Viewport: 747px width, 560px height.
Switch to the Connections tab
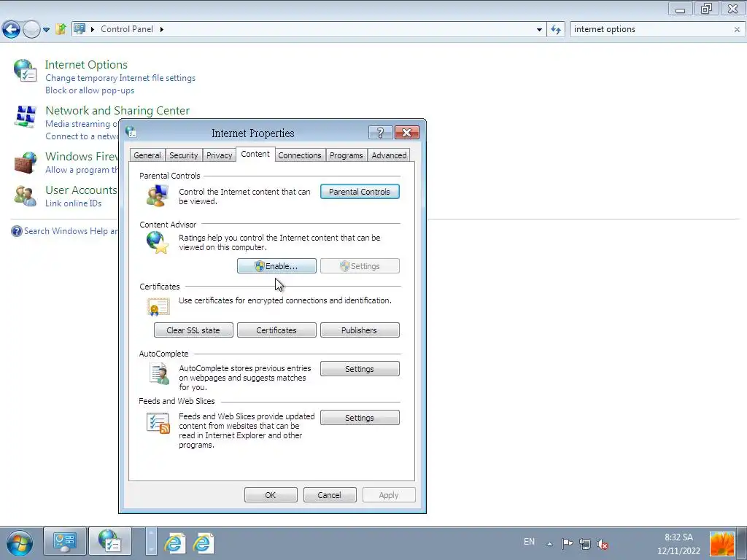click(300, 155)
